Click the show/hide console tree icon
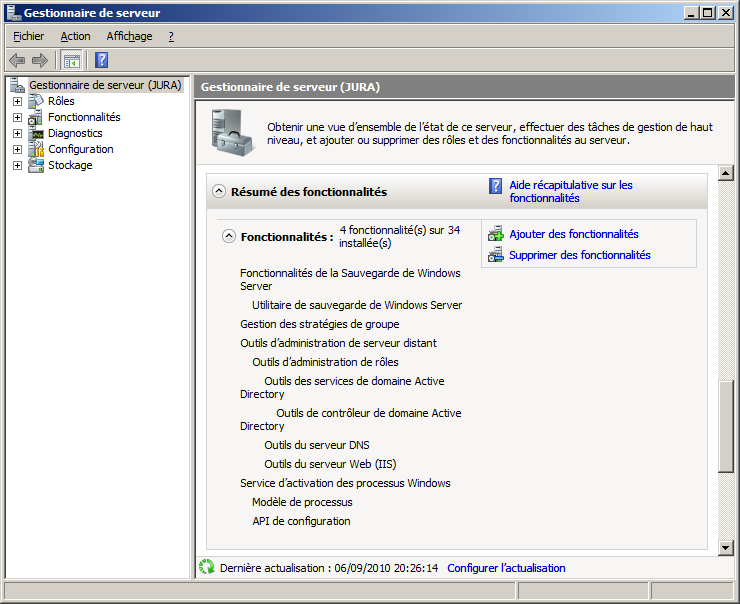 coord(71,60)
